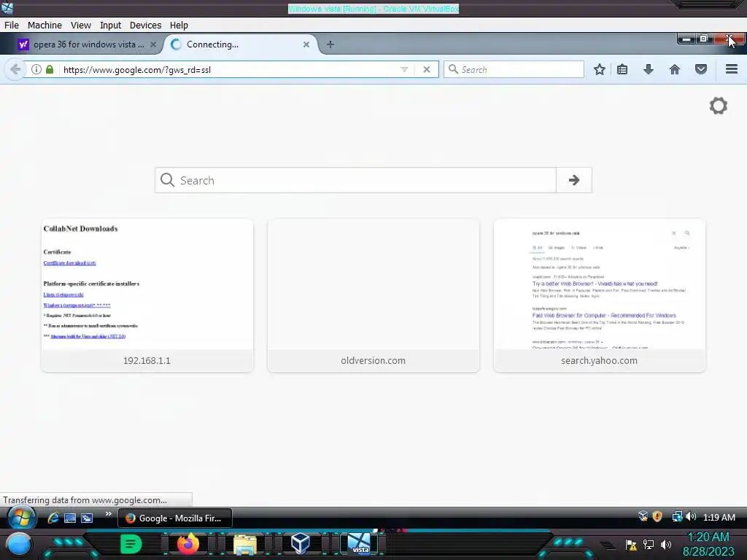Open the oldversion.com tile
747x560 pixels.
(x=373, y=295)
